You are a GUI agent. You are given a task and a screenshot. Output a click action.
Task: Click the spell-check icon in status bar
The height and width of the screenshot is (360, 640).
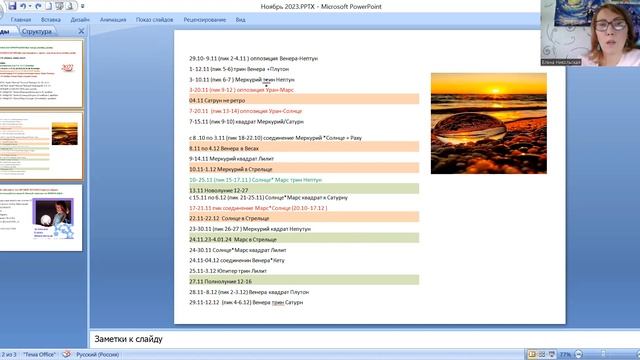click(67, 354)
